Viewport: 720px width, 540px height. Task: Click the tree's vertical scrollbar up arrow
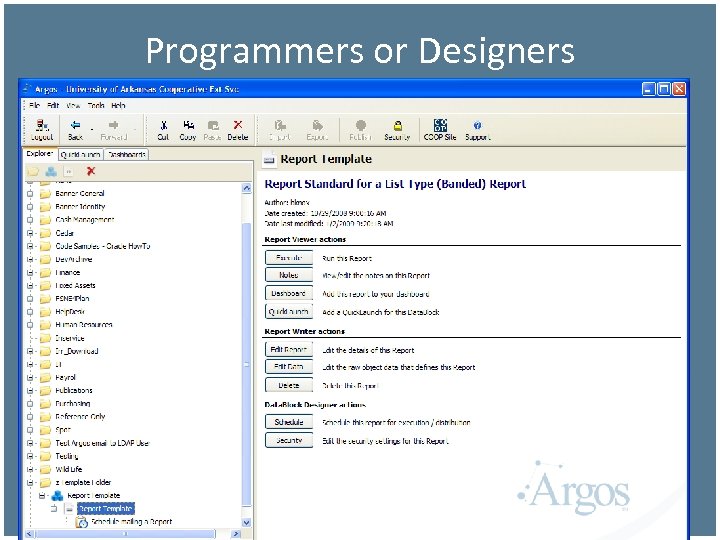coord(247,188)
